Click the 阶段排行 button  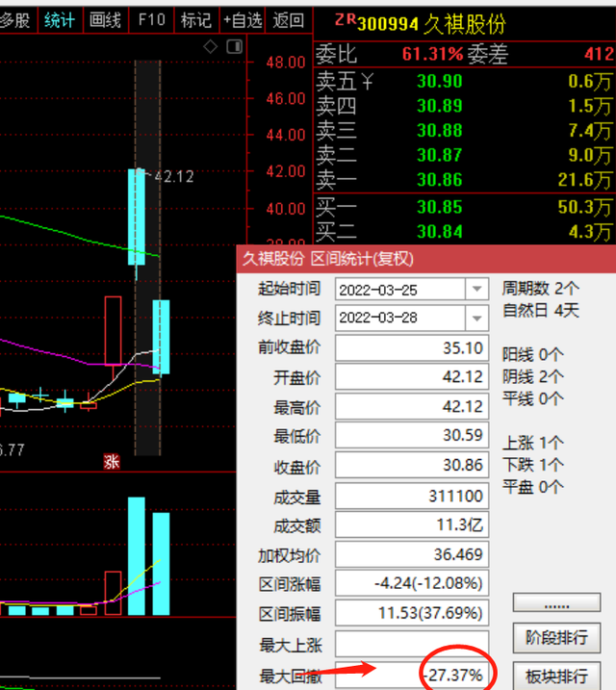coord(556,637)
